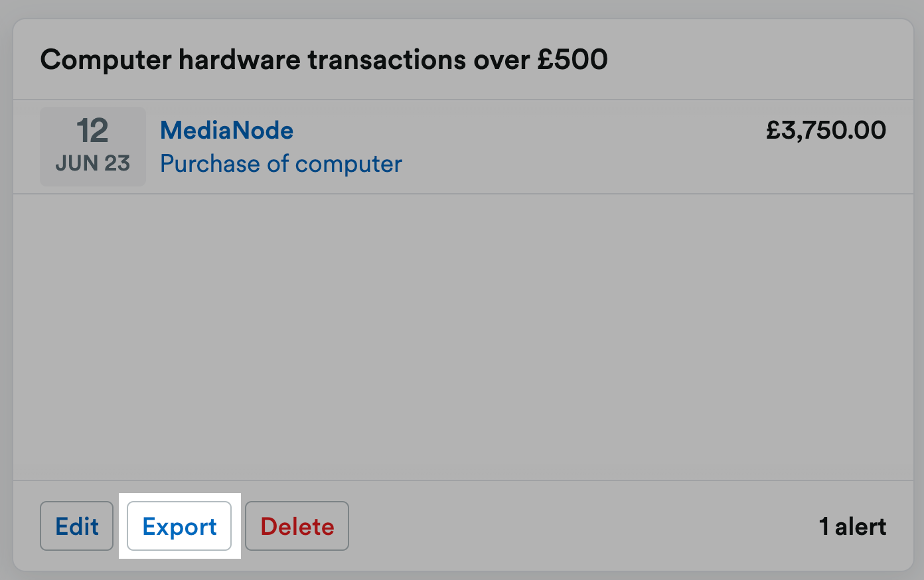Select the 'JUN 23' month text
924x580 pixels.
point(93,163)
